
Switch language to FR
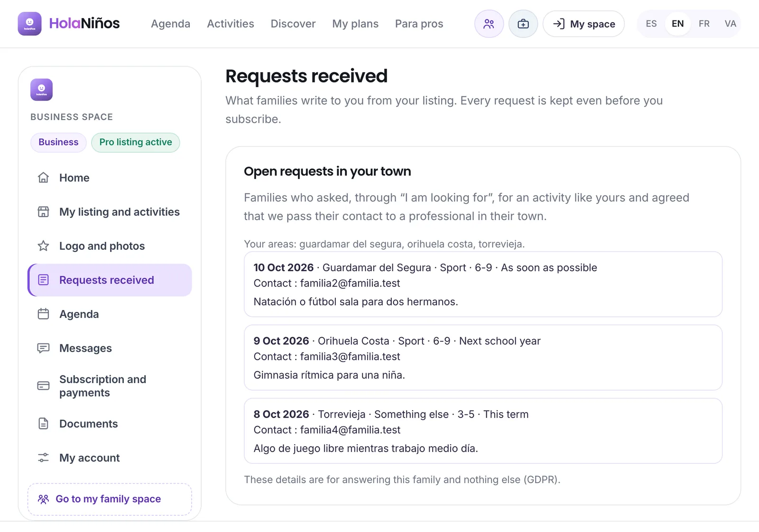click(x=704, y=24)
